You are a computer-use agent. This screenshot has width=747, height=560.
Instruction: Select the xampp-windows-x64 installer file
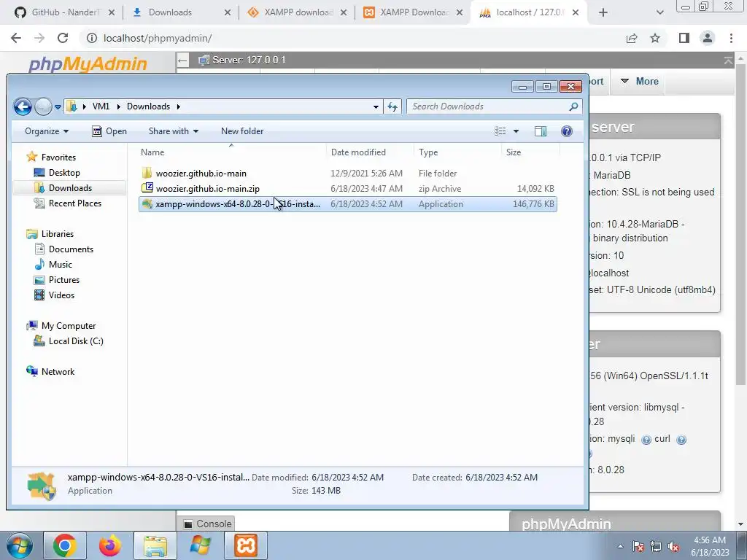click(348, 204)
